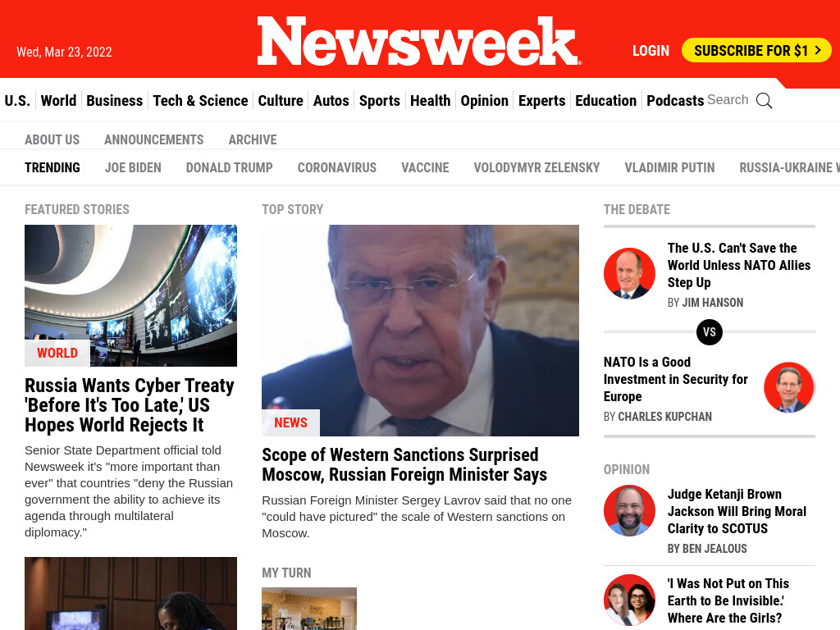Select the VOLODYMYR ZELENSKY trending topic
840x630 pixels.
pyautogui.click(x=536, y=167)
